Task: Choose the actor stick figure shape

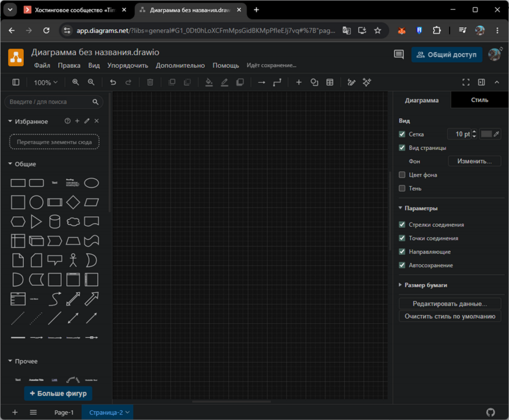Action: (73, 260)
